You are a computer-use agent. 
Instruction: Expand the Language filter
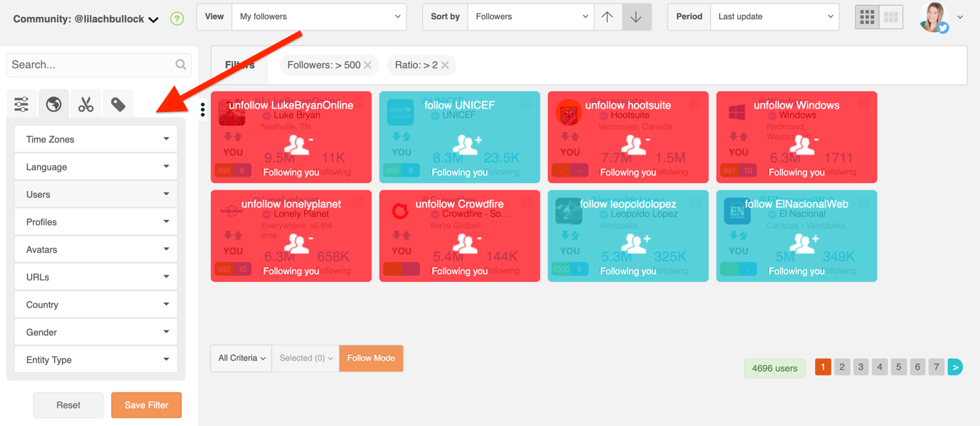(96, 167)
